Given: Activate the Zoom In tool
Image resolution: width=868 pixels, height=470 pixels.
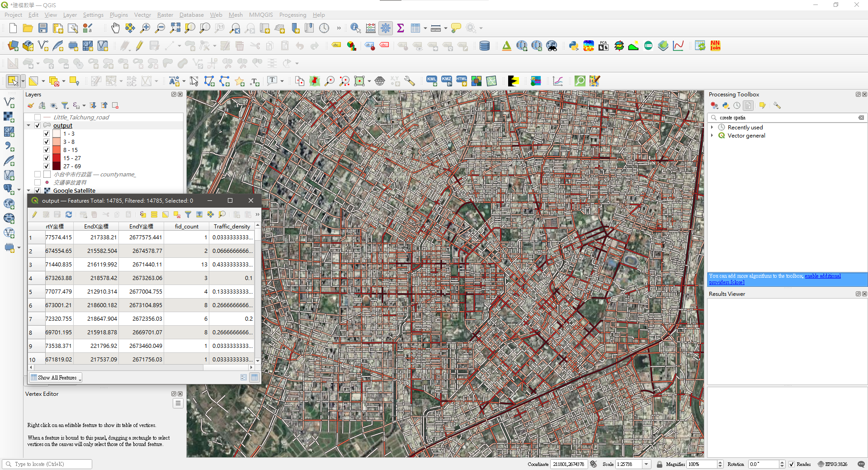Looking at the screenshot, I should coord(145,28).
